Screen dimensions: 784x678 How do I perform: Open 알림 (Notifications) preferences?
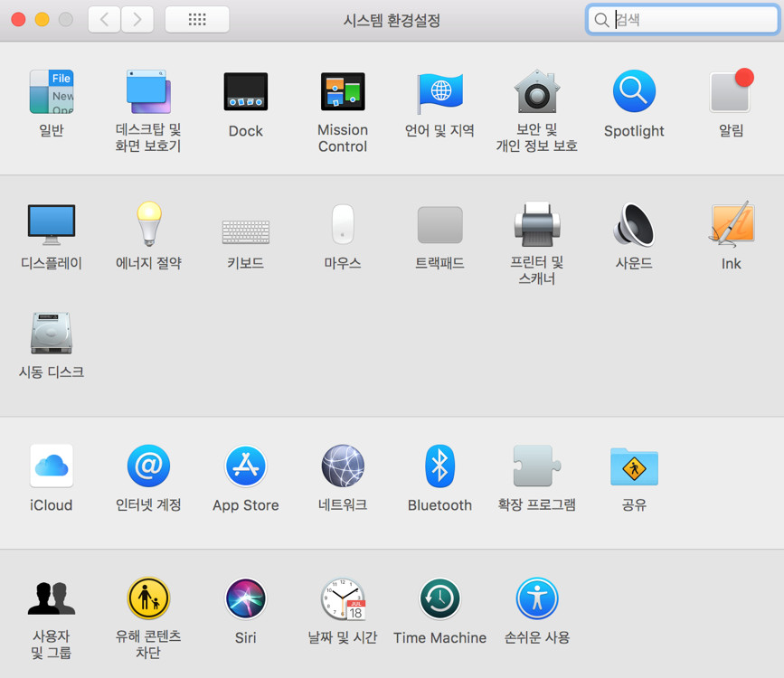pyautogui.click(x=731, y=90)
